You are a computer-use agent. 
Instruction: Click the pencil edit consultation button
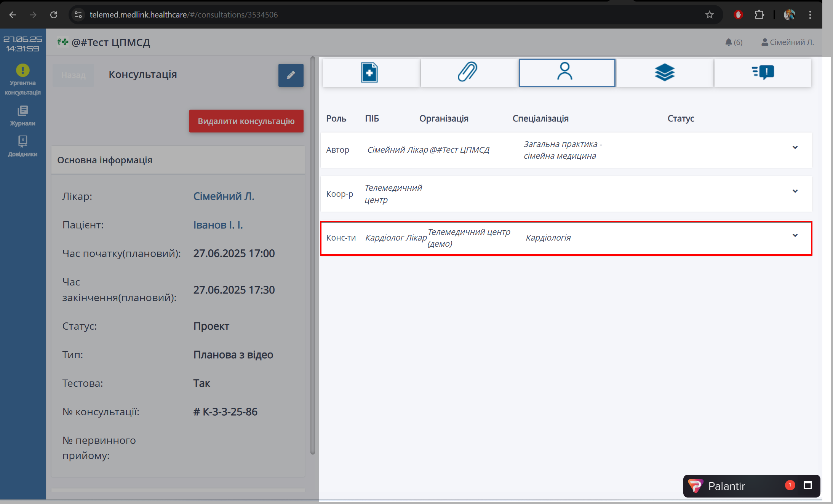291,75
